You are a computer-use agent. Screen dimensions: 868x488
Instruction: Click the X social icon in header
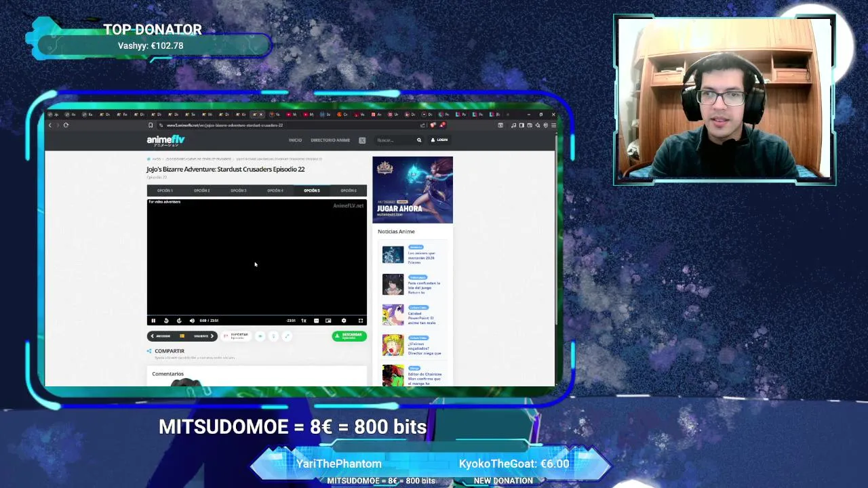point(362,140)
